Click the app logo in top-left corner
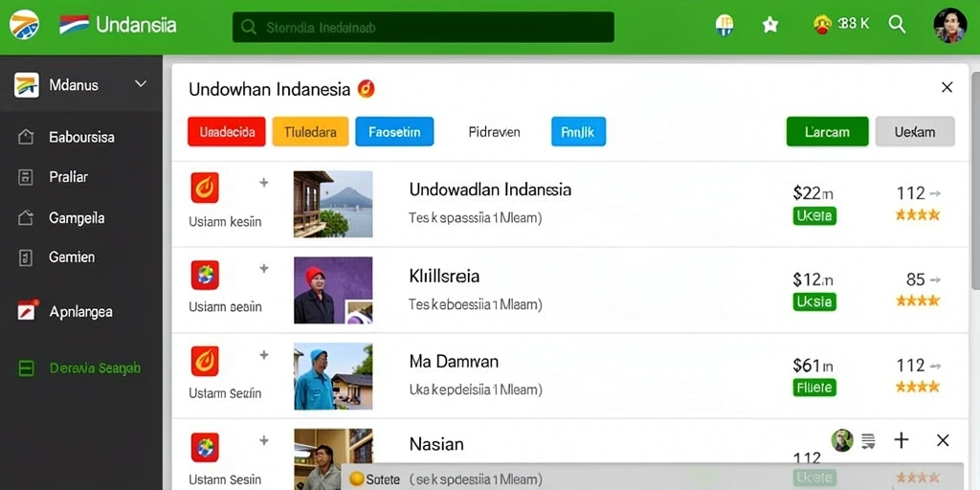 click(x=24, y=24)
